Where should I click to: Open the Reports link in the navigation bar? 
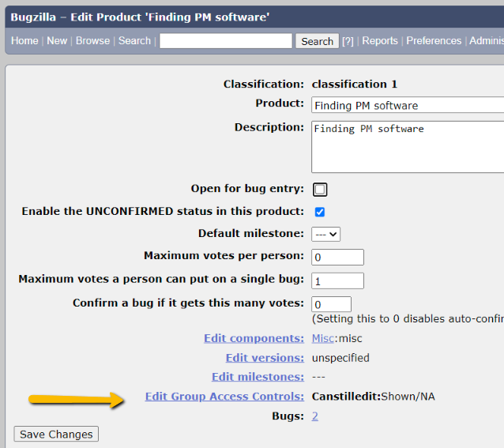point(380,41)
